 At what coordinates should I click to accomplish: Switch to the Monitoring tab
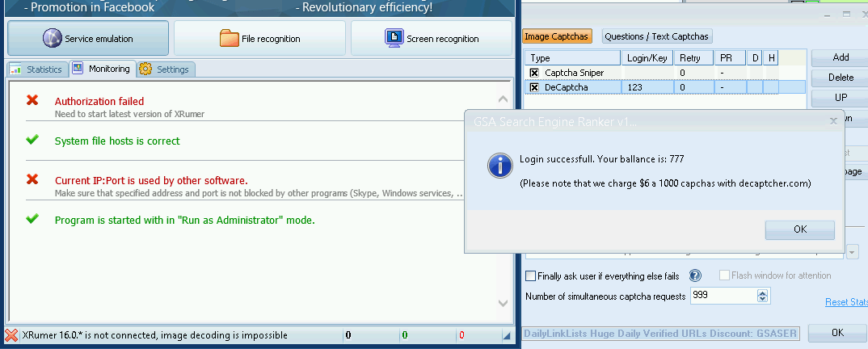point(102,69)
